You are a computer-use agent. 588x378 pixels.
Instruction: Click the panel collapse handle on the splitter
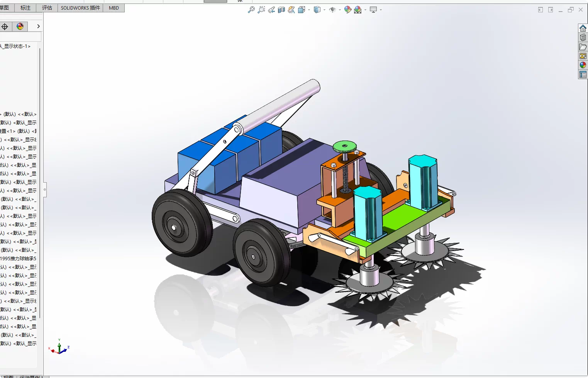click(45, 190)
